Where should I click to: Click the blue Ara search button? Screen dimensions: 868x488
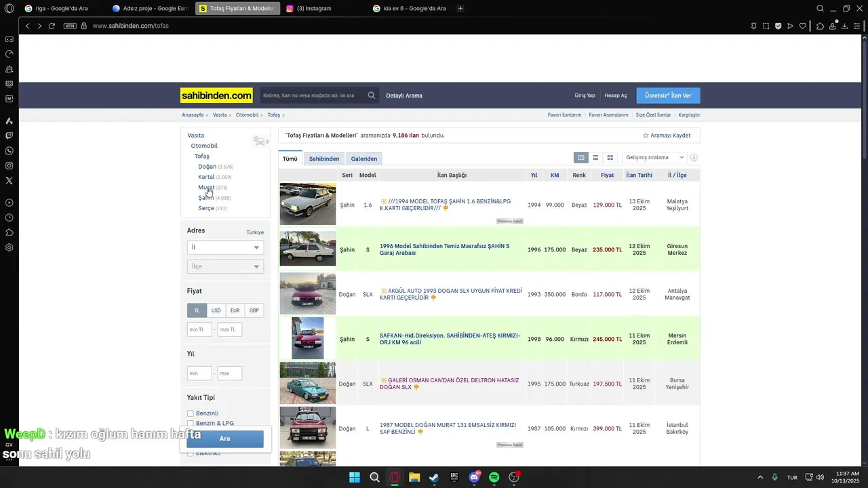point(225,439)
